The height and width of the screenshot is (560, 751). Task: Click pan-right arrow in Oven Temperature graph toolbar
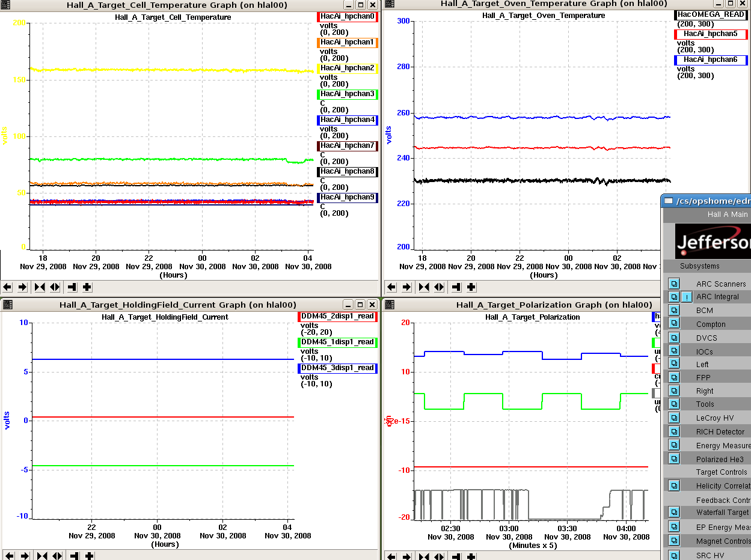[x=406, y=287]
